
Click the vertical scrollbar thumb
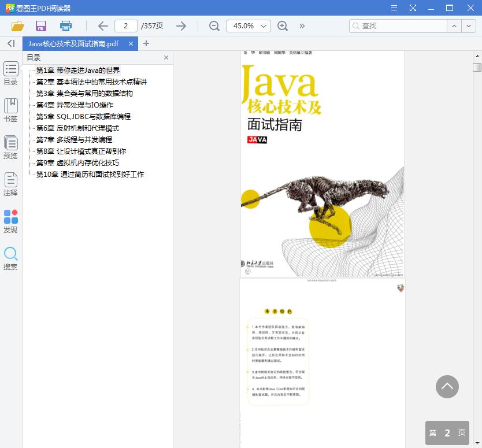tap(477, 67)
